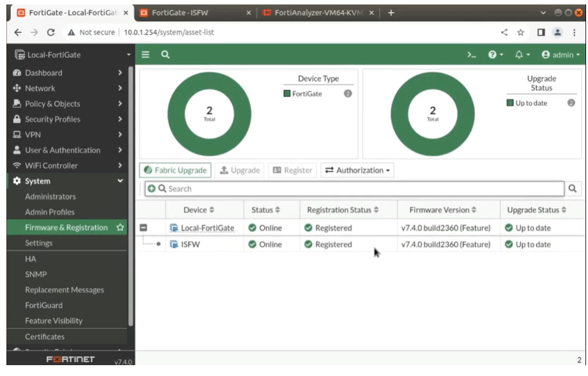Click the ISFW device icon in table
This screenshot has height=376, width=588.
click(174, 244)
